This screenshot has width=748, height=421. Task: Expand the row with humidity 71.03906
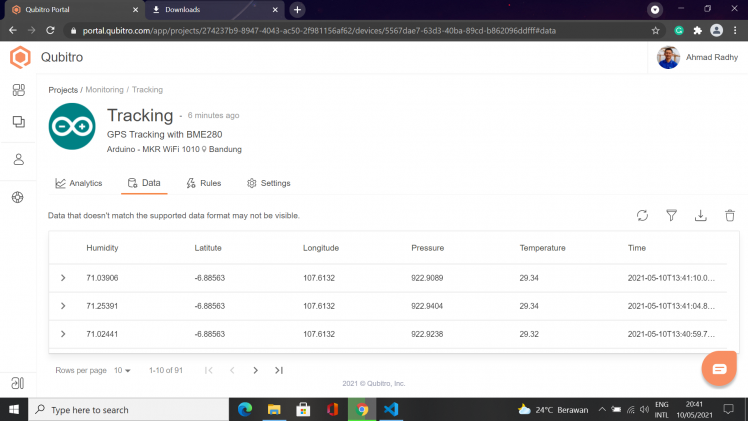click(x=63, y=278)
